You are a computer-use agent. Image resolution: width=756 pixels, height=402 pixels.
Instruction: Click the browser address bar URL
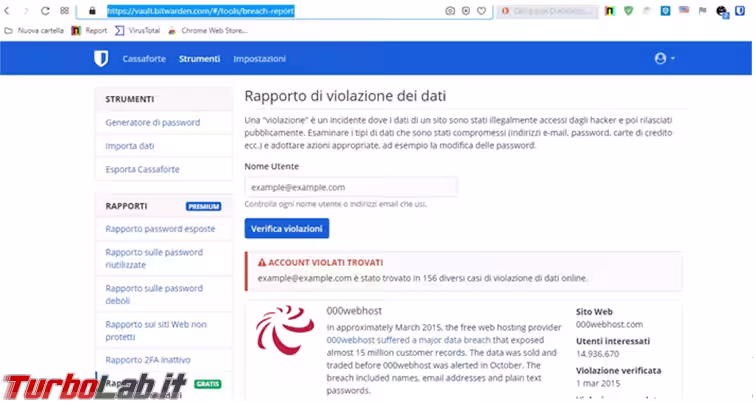coord(201,11)
